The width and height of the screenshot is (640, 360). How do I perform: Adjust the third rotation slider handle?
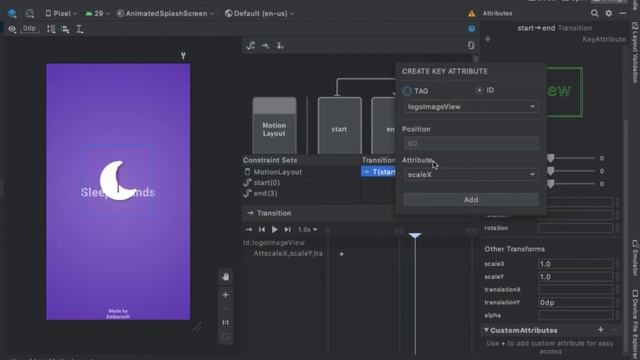(x=551, y=184)
